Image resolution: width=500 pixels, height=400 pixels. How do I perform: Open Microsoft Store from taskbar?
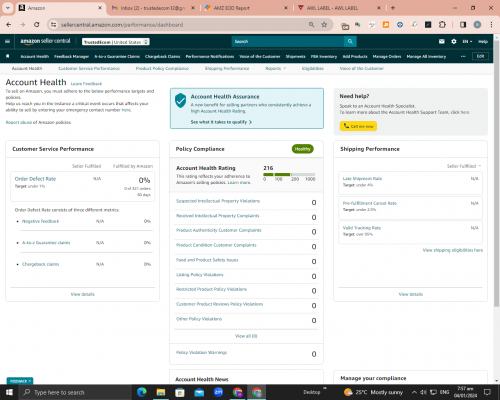(x=180, y=392)
